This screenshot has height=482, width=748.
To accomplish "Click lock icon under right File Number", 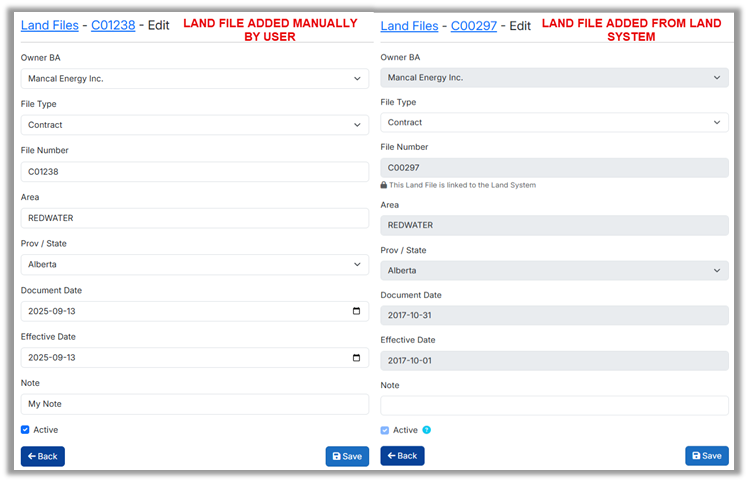I will (x=384, y=185).
